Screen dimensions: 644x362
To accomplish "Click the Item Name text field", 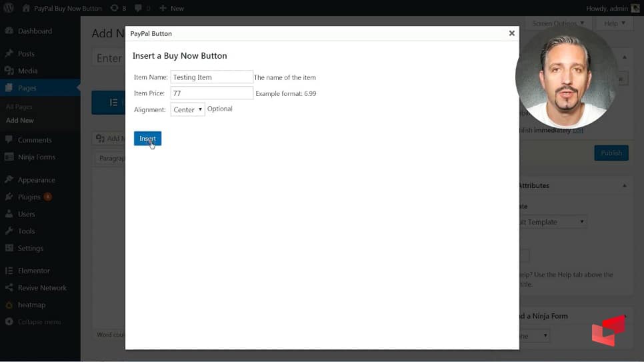I will click(211, 77).
